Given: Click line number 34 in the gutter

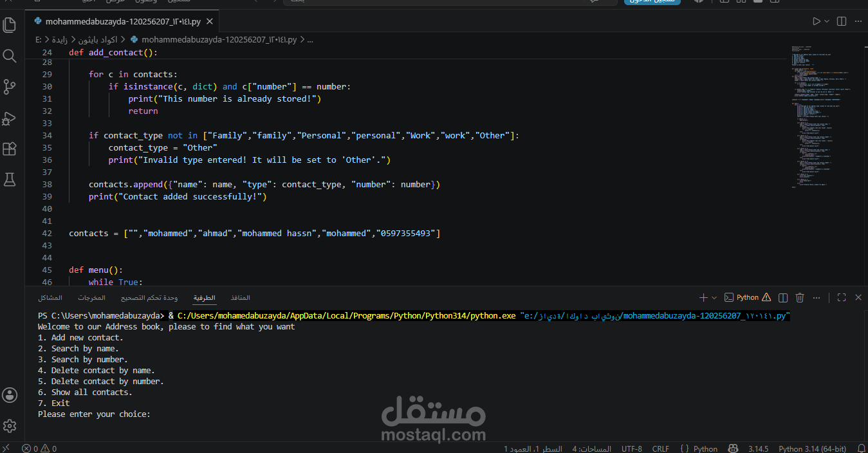Looking at the screenshot, I should (x=46, y=135).
